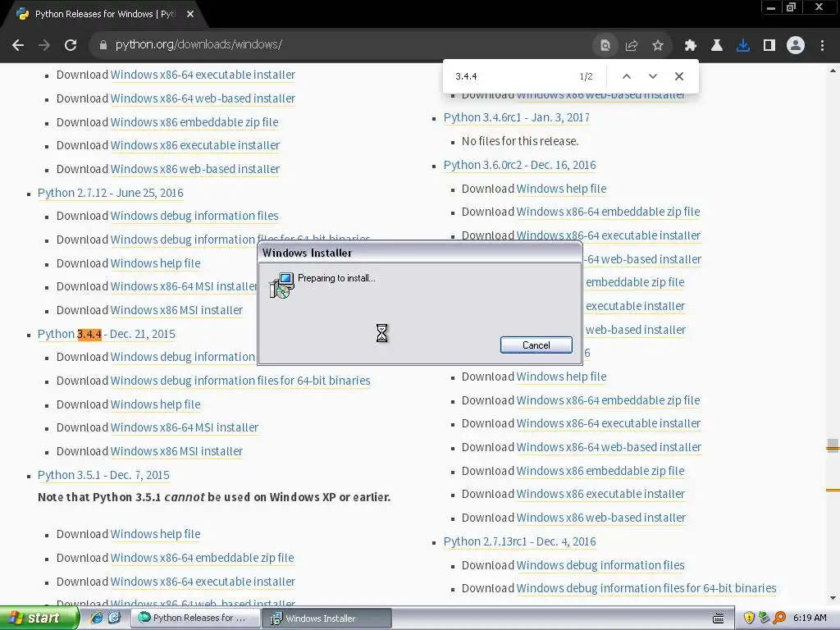The width and height of the screenshot is (840, 630).
Task: Close the find bar
Action: pyautogui.click(x=679, y=76)
